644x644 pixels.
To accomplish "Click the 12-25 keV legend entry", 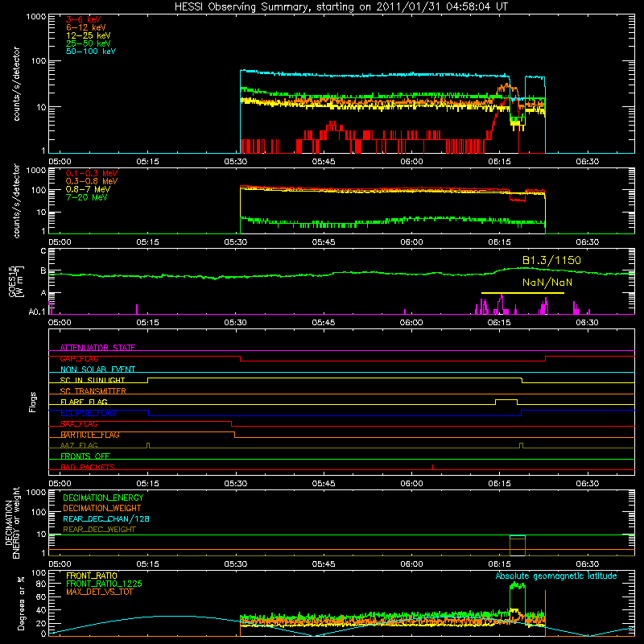I will tap(89, 35).
